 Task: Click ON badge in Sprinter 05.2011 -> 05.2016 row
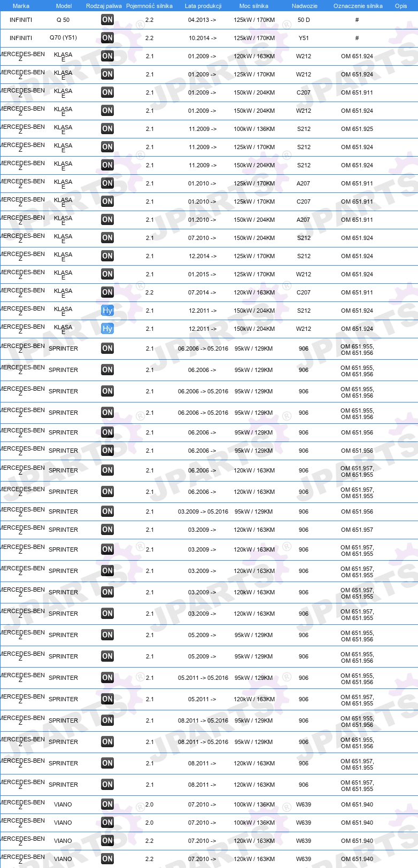point(107,678)
